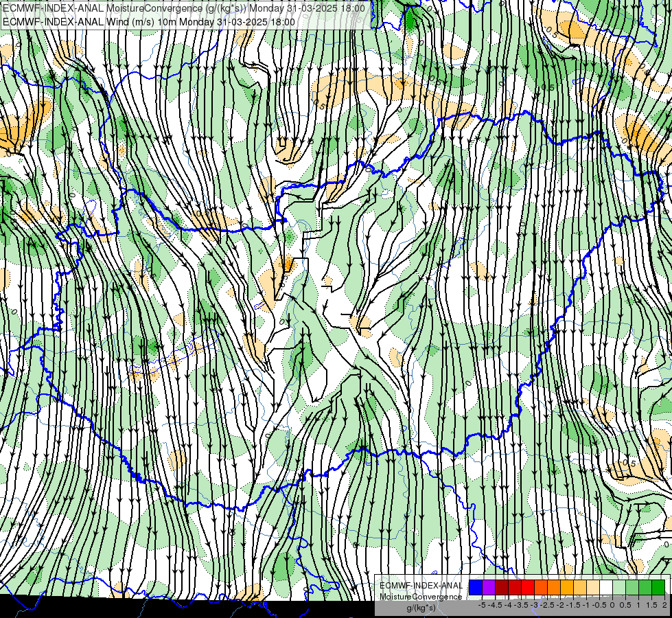Image resolution: width=672 pixels, height=618 pixels.
Task: Click the Wind 10m title line
Action: 149,22
